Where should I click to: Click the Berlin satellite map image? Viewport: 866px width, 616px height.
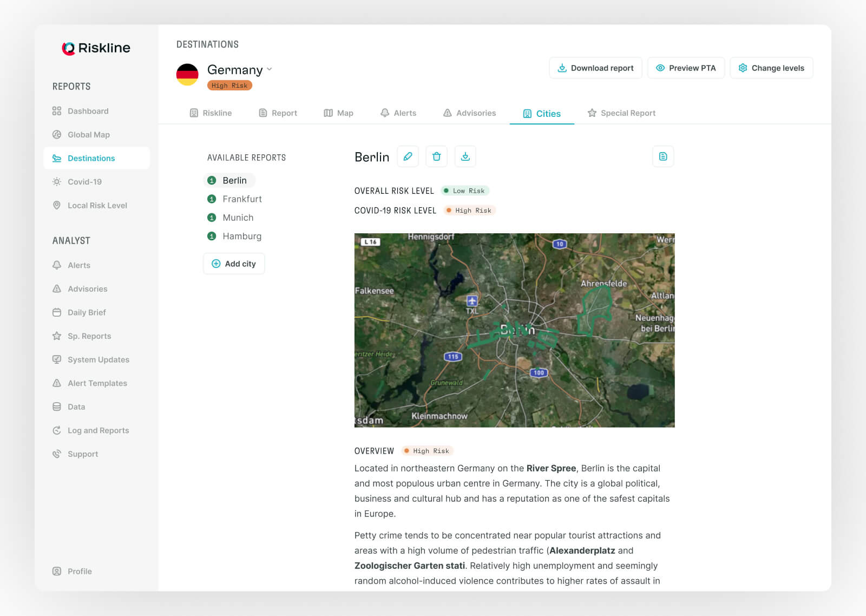click(x=514, y=330)
